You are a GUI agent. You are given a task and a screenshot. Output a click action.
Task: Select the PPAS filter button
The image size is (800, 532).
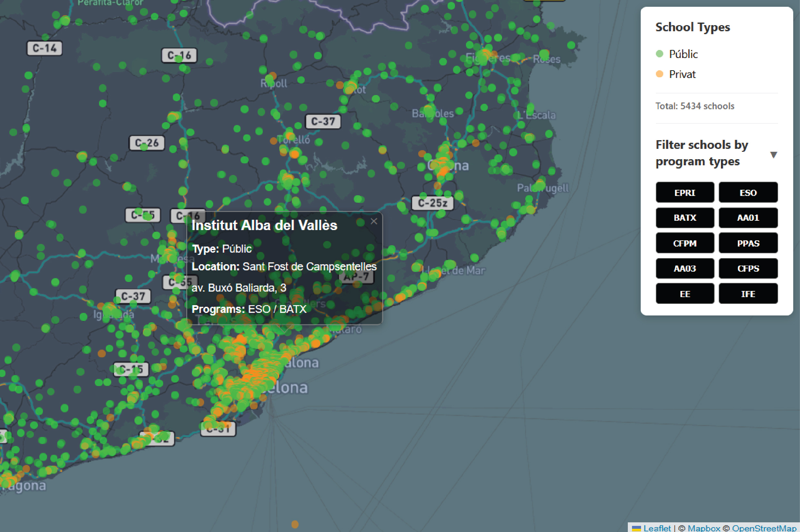748,243
